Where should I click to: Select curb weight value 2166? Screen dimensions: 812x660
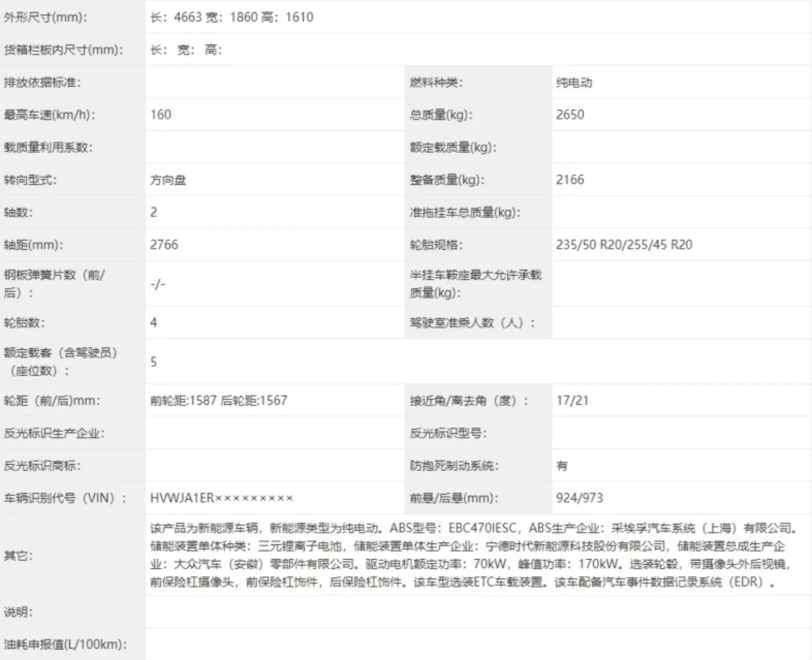point(570,180)
